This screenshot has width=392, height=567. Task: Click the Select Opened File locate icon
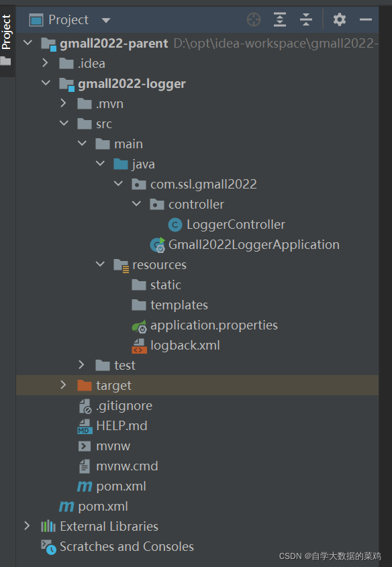click(x=254, y=19)
